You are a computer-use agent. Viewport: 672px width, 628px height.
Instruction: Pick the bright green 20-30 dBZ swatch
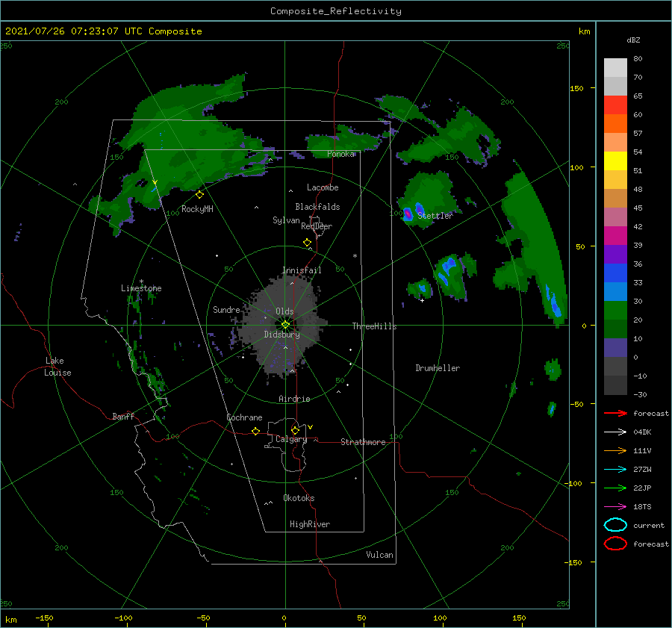615,311
